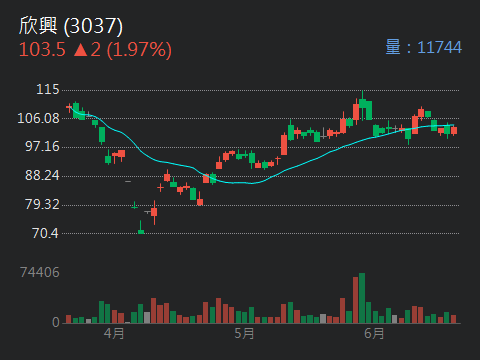480x360 pixels.
Task: Click the change percentage (1.97%)
Action: coord(139,50)
